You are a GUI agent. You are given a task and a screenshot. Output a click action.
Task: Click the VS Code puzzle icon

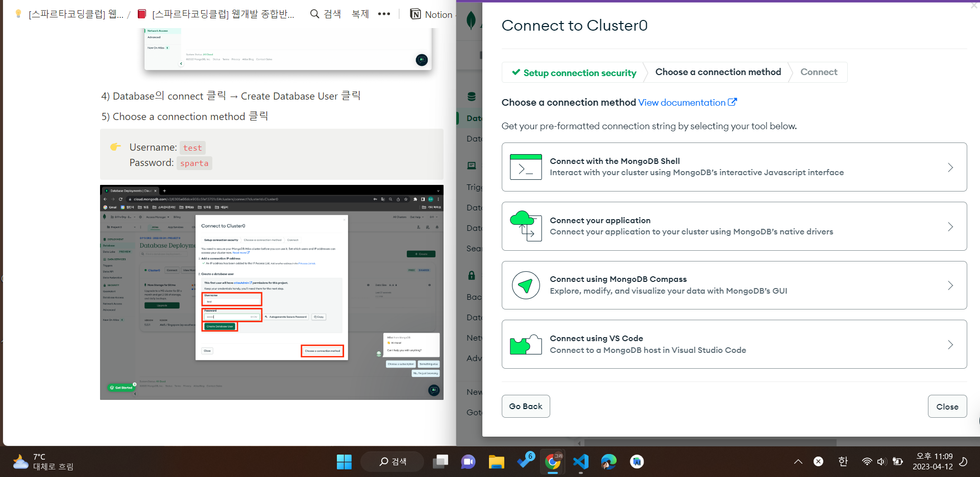tap(526, 345)
